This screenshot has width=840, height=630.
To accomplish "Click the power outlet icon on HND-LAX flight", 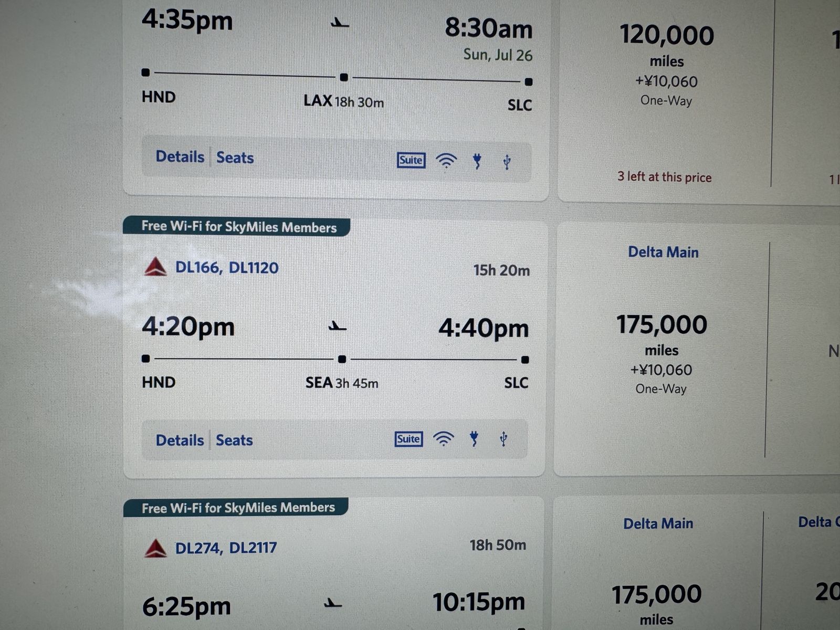I will (x=477, y=161).
